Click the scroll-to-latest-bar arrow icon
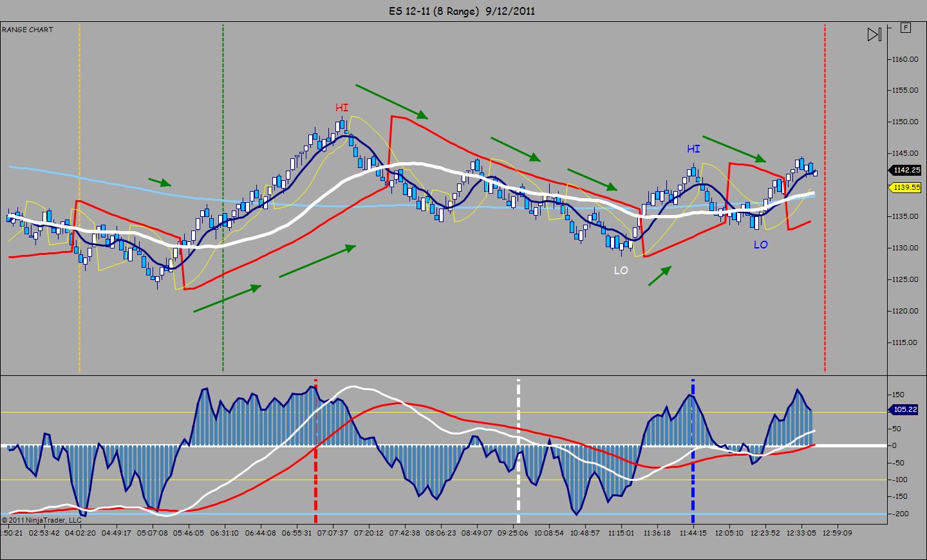927x560 pixels. pyautogui.click(x=874, y=35)
